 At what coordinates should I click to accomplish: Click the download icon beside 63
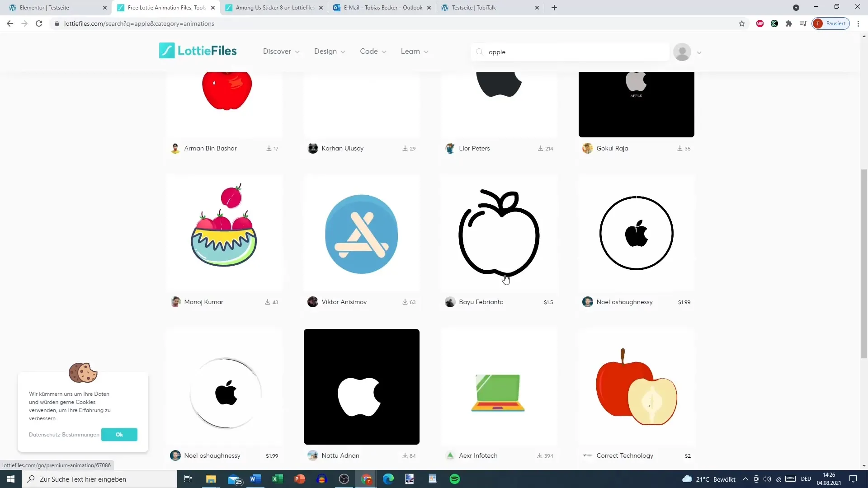pos(405,302)
